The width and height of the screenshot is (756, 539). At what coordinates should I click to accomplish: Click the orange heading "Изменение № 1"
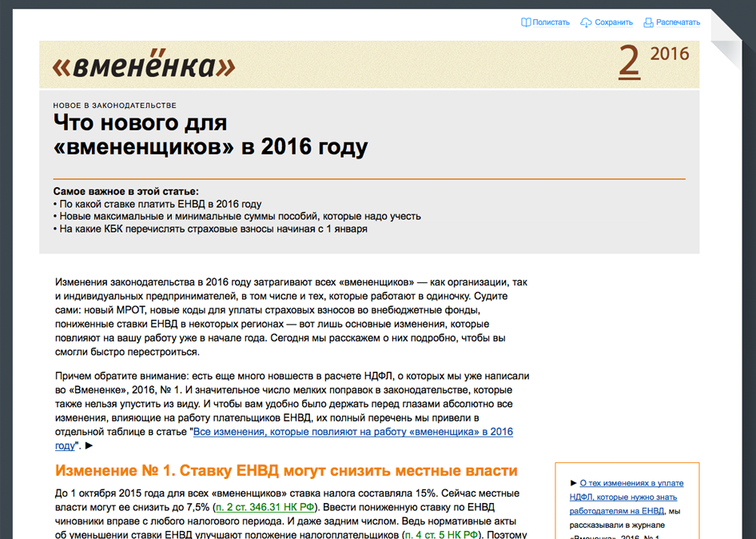(286, 471)
